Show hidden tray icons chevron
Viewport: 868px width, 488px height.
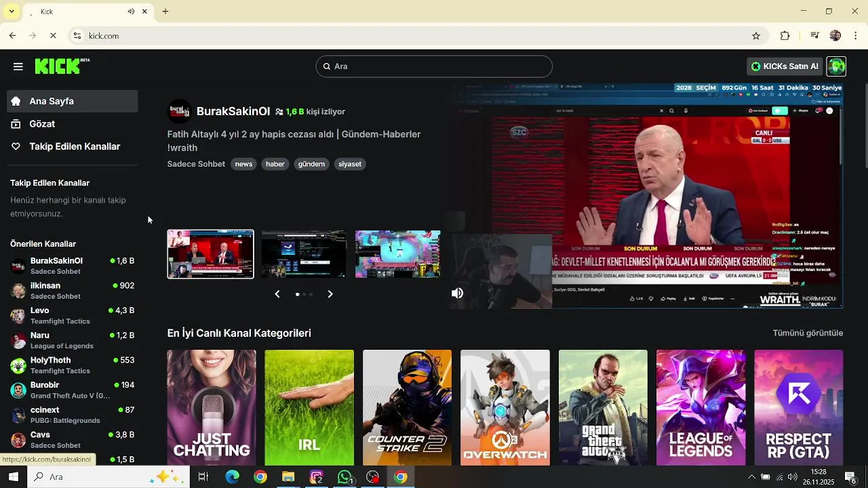click(751, 477)
